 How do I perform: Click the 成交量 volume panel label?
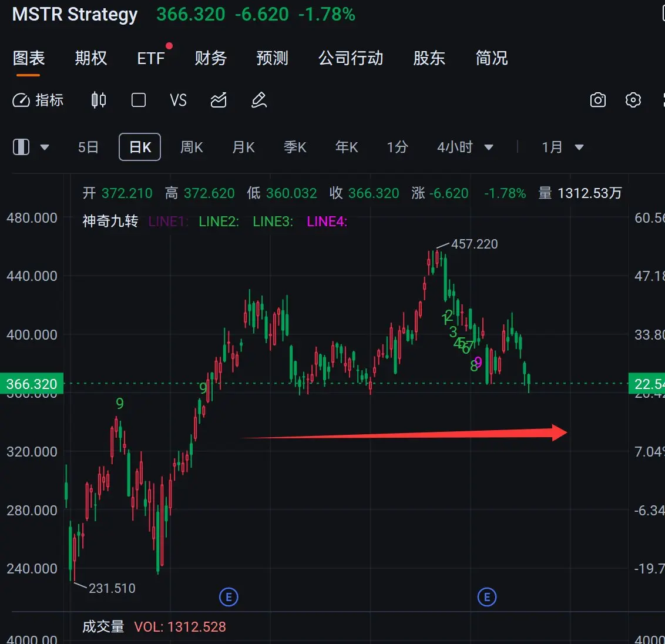(x=103, y=626)
